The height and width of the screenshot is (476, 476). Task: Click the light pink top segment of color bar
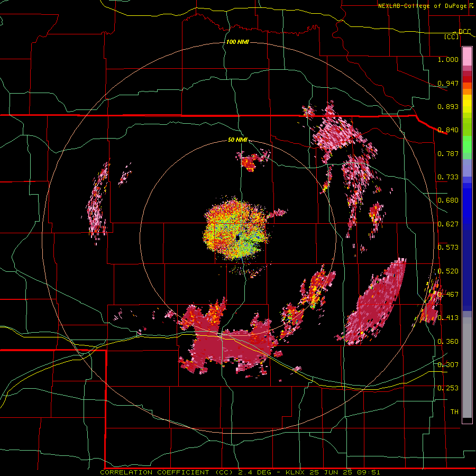467,57
